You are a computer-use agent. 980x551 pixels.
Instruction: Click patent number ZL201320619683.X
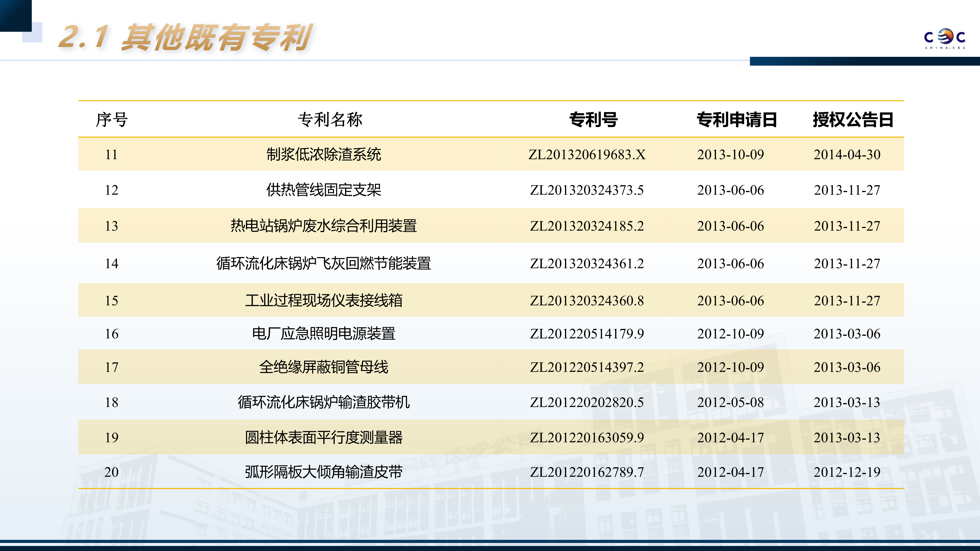point(587,155)
